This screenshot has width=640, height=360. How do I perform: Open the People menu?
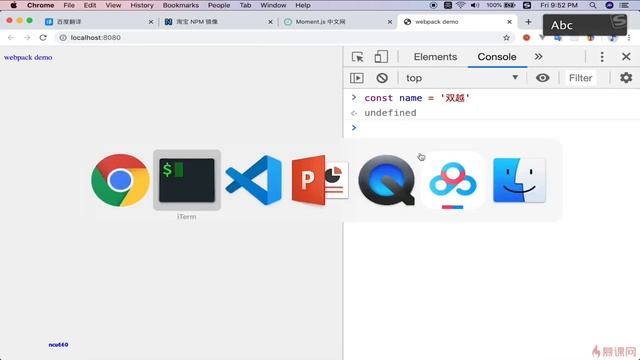click(219, 5)
